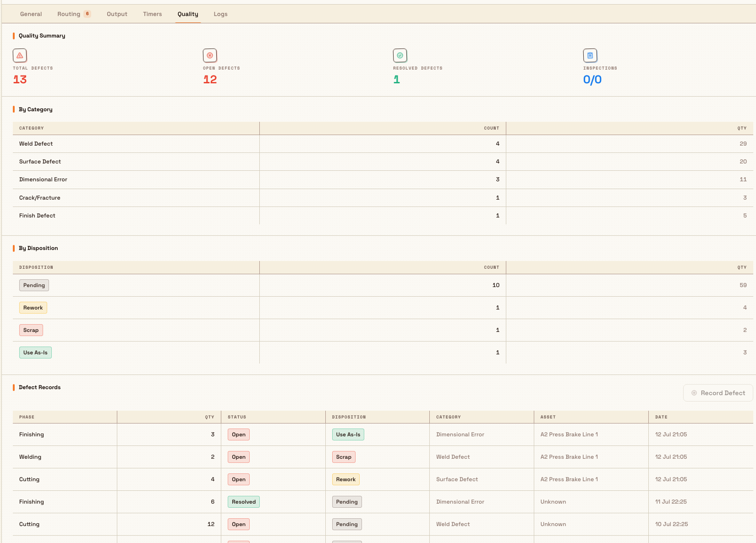The height and width of the screenshot is (543, 756).
Task: Click the Quality Summary section heading
Action: click(x=42, y=36)
